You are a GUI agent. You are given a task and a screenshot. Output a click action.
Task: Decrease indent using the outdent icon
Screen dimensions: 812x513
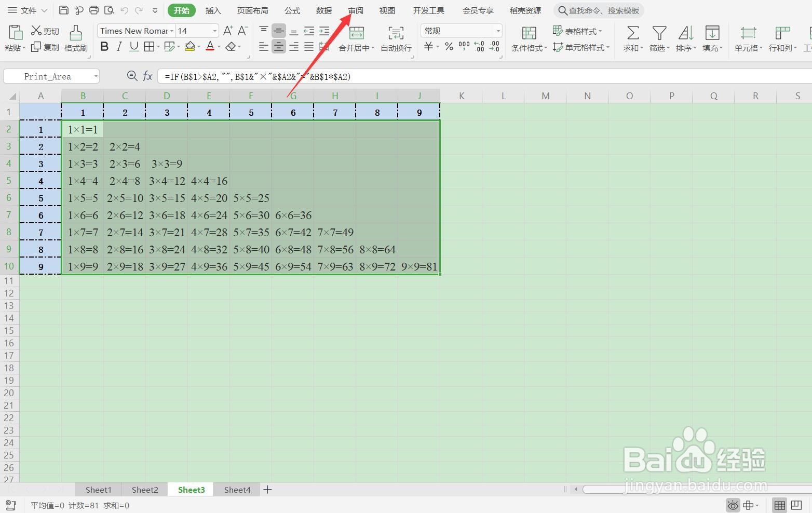[x=309, y=31]
